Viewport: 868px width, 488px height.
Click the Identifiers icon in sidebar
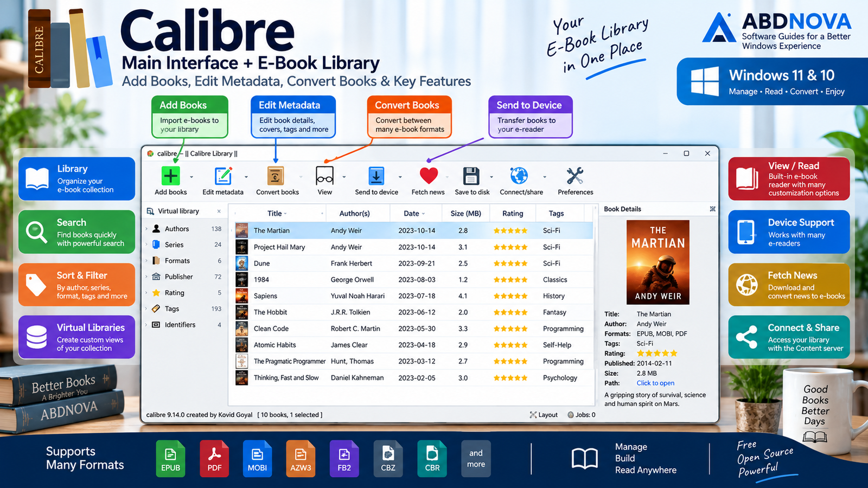click(x=156, y=325)
